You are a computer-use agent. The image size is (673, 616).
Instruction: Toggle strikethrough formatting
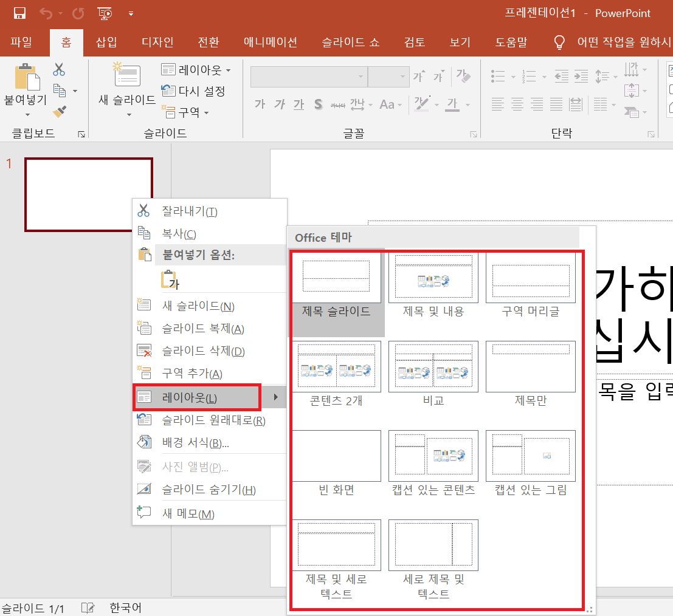coord(338,104)
